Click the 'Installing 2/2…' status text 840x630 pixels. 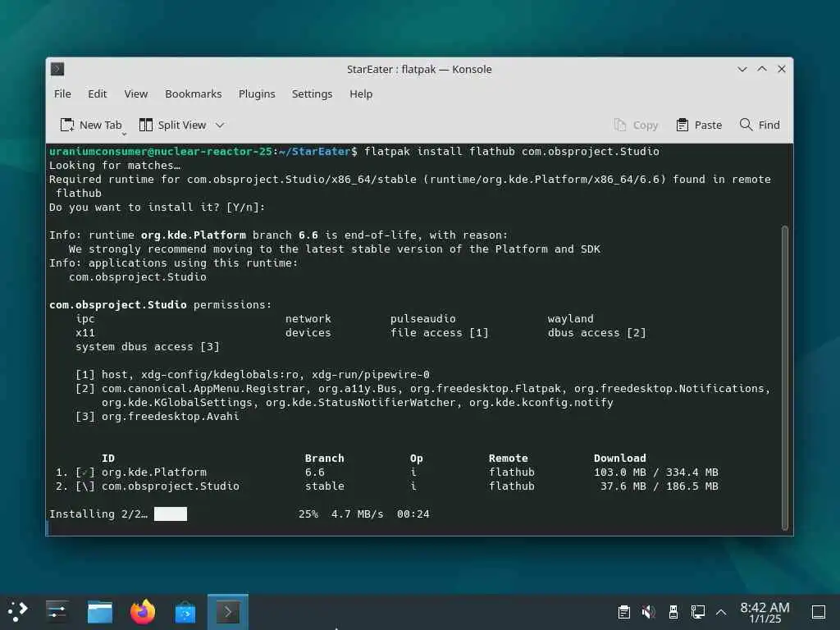click(98, 514)
